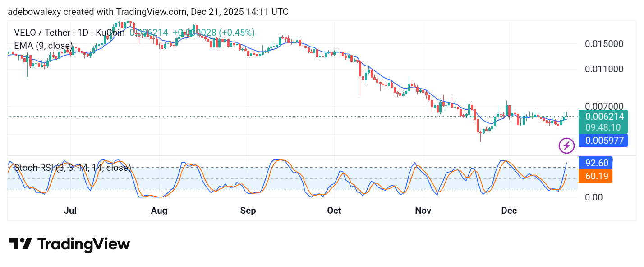The height and width of the screenshot is (267, 644).
Task: Click the Dec label on time axis
Action: (x=509, y=211)
